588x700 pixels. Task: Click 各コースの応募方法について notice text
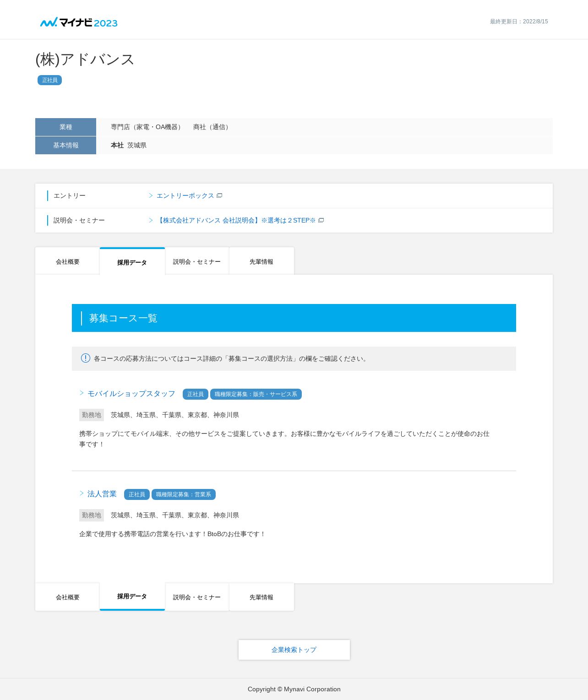tap(231, 358)
